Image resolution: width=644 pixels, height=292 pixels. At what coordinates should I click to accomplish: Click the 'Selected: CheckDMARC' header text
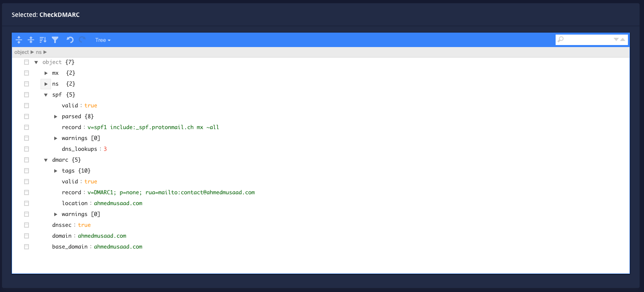(46, 15)
